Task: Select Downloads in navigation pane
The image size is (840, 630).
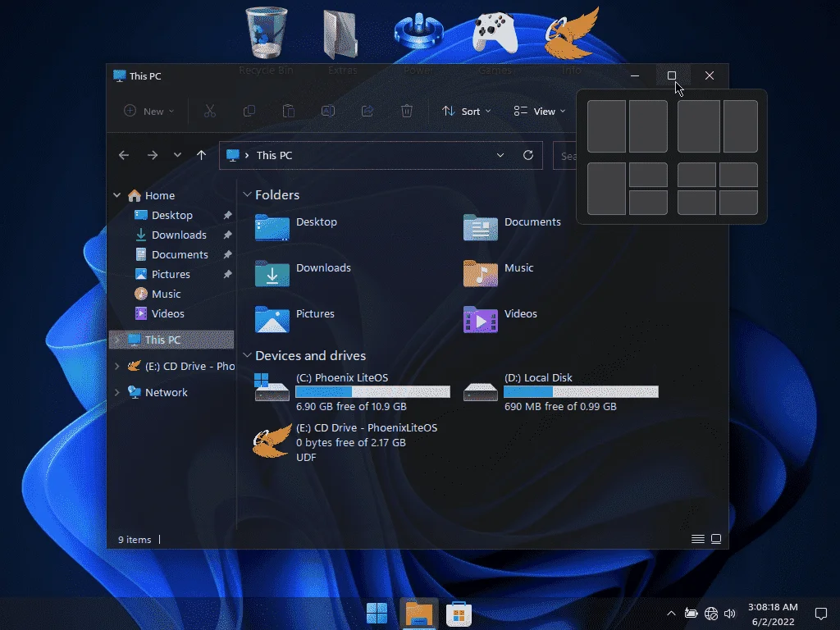Action: pos(179,235)
